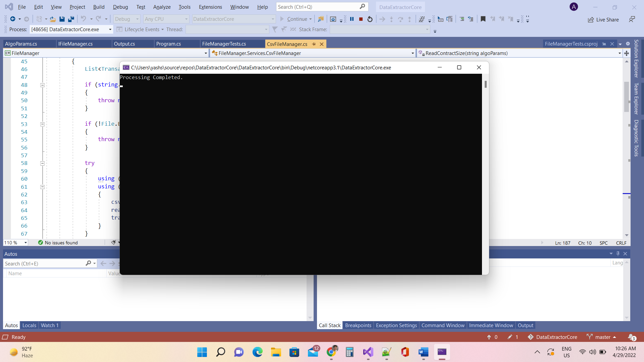Open the Windows Start button

pos(202,352)
